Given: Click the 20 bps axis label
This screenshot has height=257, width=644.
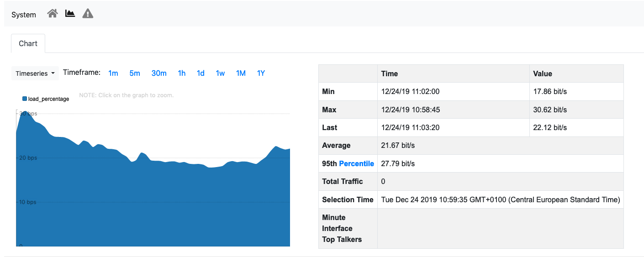Looking at the screenshot, I should point(28,157).
